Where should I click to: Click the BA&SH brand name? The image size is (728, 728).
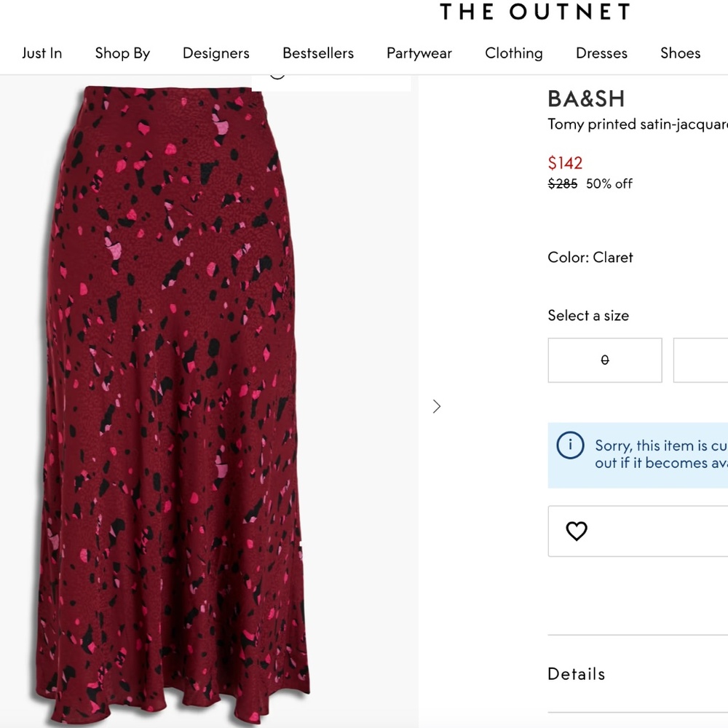[584, 99]
